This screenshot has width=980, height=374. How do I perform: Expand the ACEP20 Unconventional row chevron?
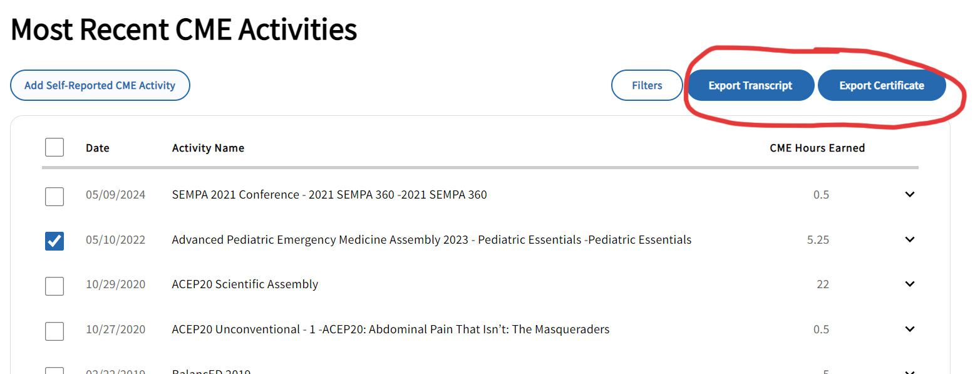(x=910, y=330)
